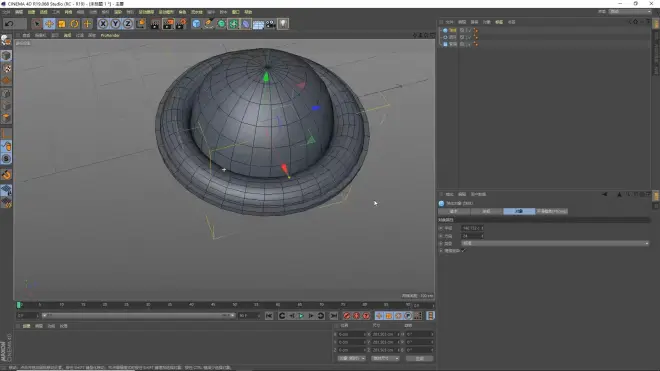Toggle the Z axis lock
This screenshot has height=371, width=660.
tap(128, 24)
